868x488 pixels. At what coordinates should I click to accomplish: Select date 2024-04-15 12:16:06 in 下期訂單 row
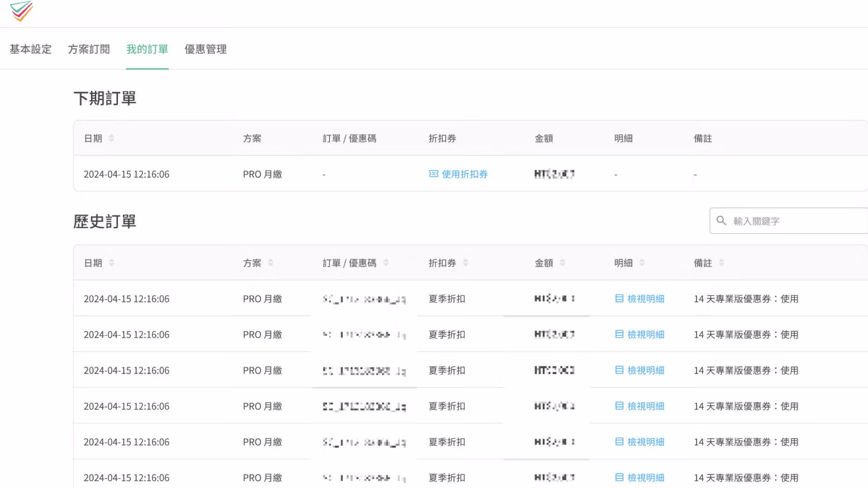127,174
